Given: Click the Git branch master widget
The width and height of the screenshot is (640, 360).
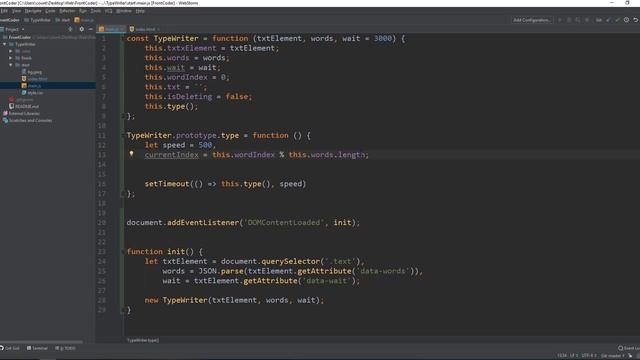Looking at the screenshot, I should [613, 356].
